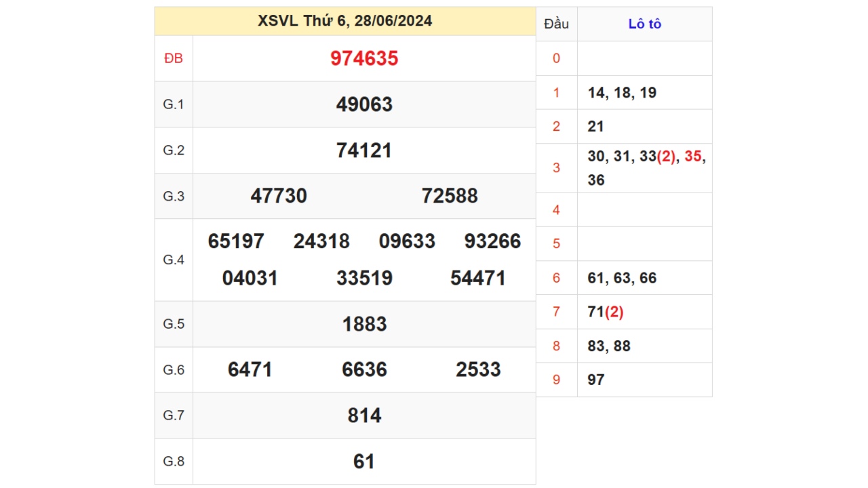Click the G.3 row label
The height and width of the screenshot is (488, 868).
(174, 197)
